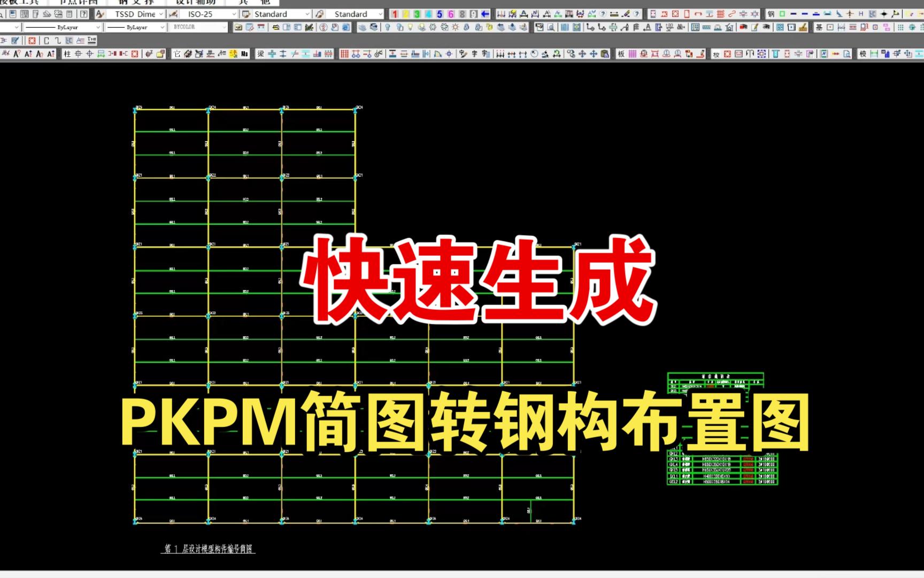Click the Ma text icon
This screenshot has height=578, width=924.
pyautogui.click(x=244, y=54)
